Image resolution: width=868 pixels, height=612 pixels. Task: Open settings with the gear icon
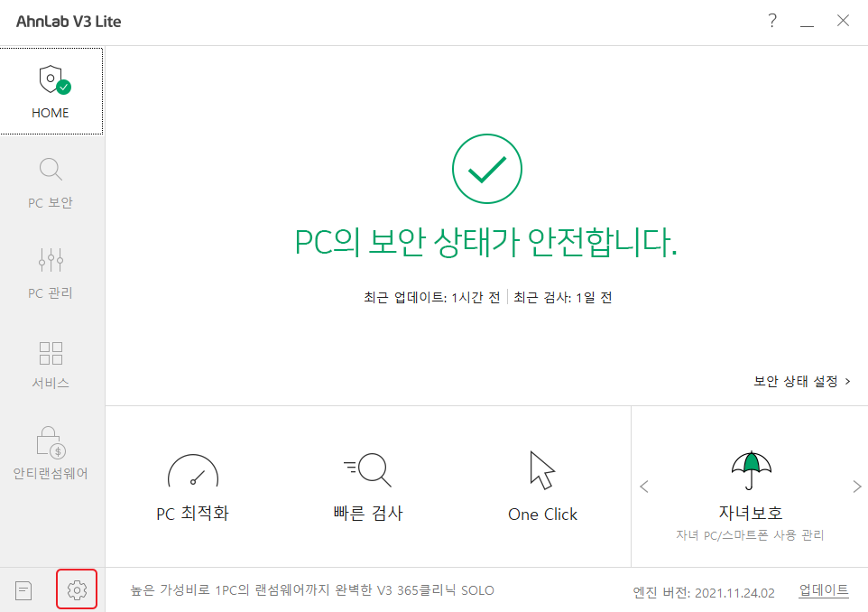tap(77, 589)
